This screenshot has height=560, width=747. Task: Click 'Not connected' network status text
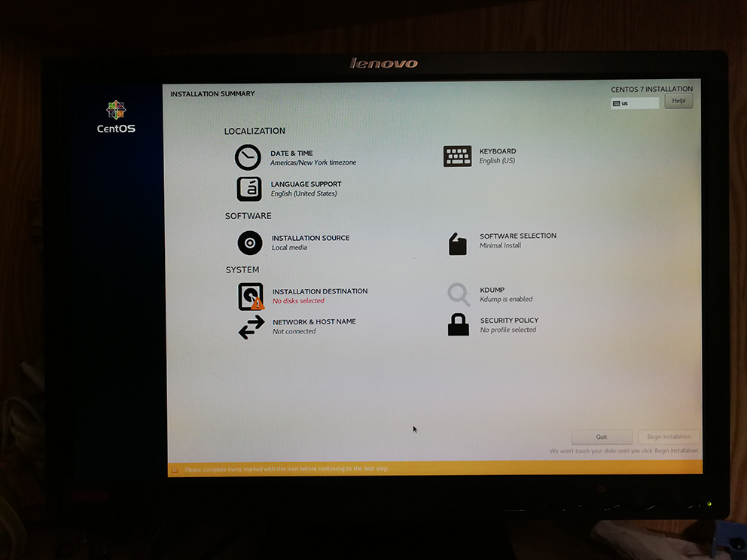click(294, 331)
